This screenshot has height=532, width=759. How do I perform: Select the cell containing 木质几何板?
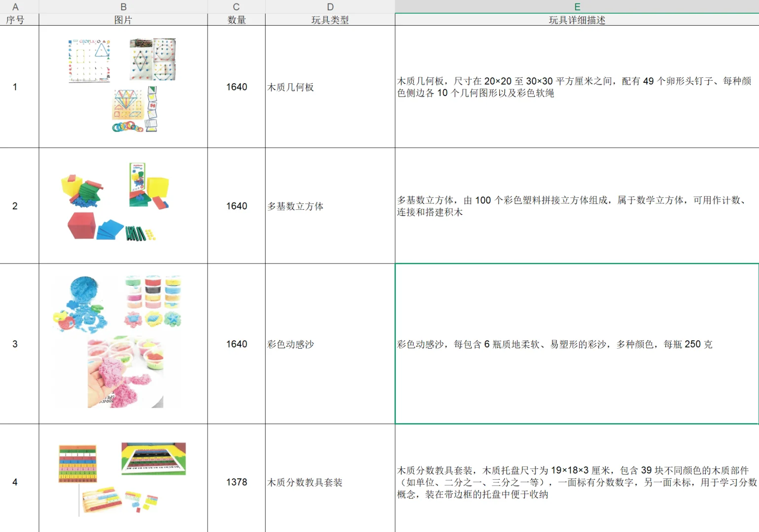click(330, 87)
